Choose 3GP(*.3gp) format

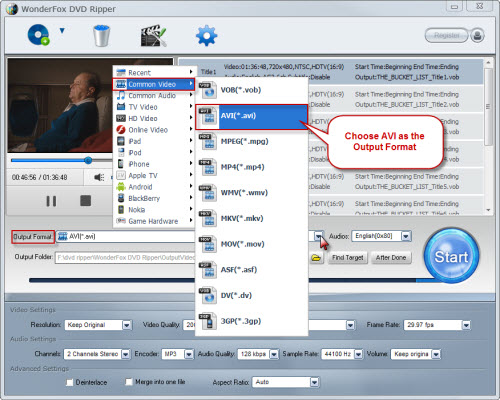252,321
